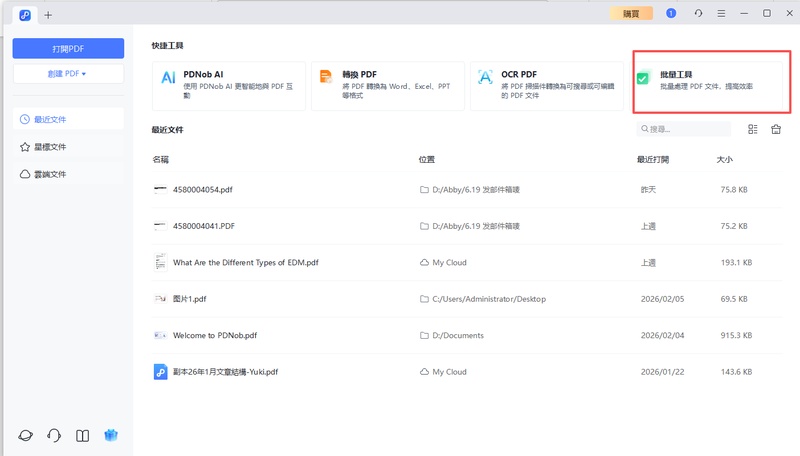Expand the 創建 PDF dropdown
This screenshot has height=456, width=800.
[68, 74]
